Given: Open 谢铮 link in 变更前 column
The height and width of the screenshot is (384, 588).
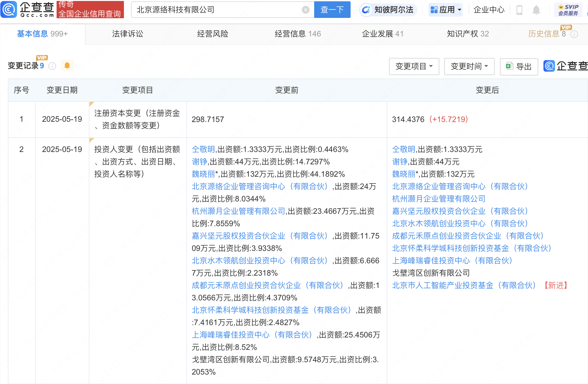Looking at the screenshot, I should click(x=199, y=162).
